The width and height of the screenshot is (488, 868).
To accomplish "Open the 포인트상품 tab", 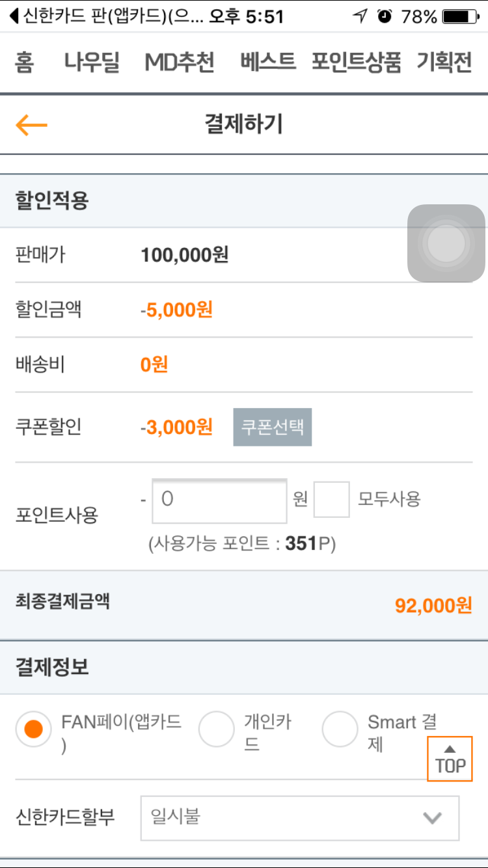I will click(x=356, y=63).
